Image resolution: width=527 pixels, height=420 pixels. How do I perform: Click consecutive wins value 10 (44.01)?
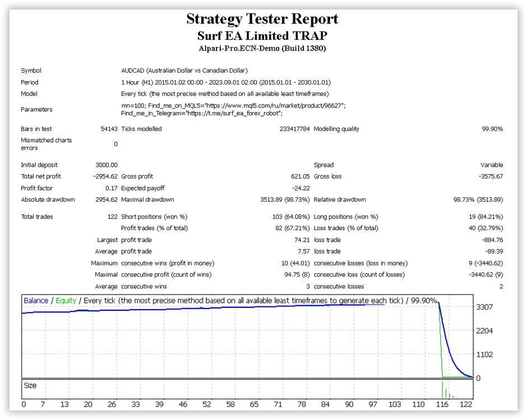coord(295,263)
